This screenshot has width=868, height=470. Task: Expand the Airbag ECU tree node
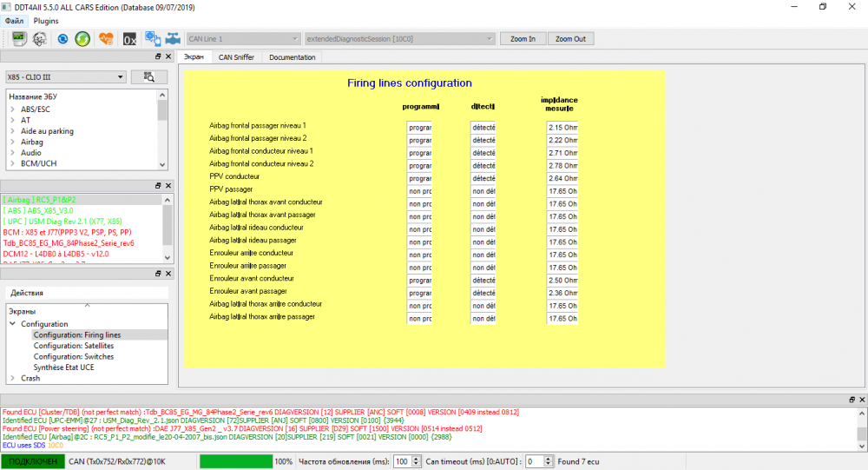pyautogui.click(x=13, y=142)
